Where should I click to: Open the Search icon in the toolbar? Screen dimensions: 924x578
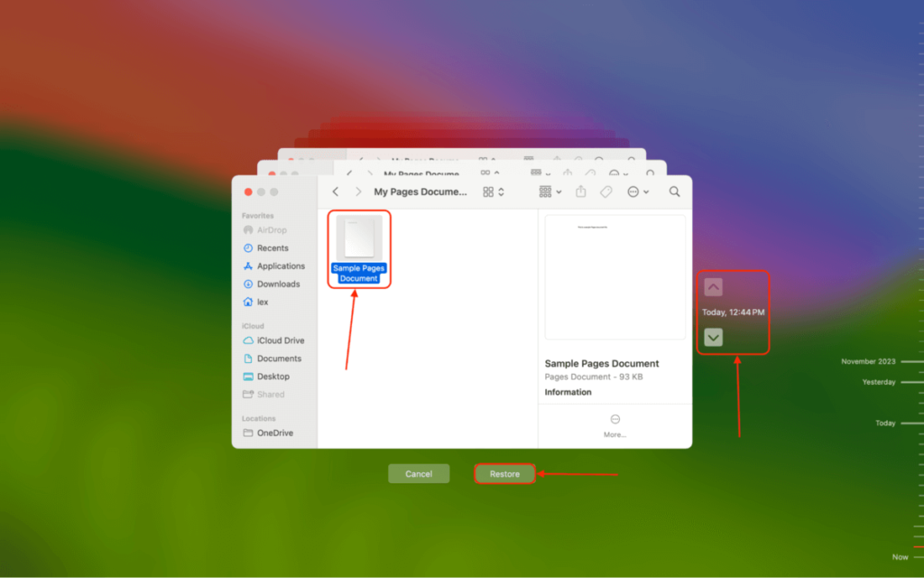674,191
